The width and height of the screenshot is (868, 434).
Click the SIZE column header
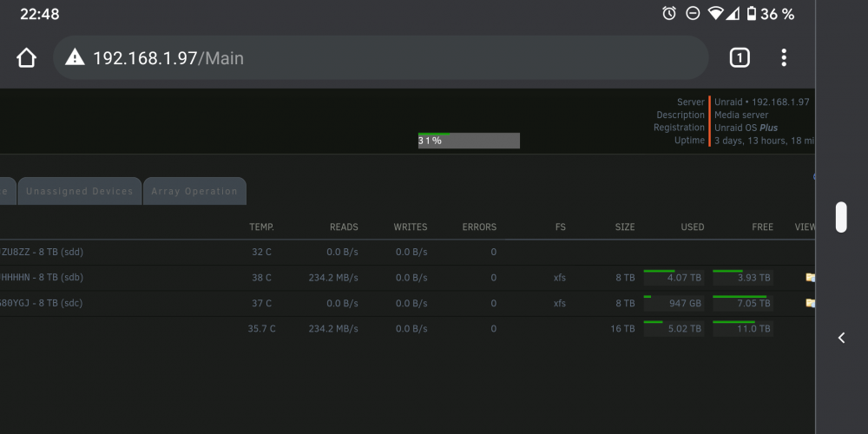coord(625,227)
